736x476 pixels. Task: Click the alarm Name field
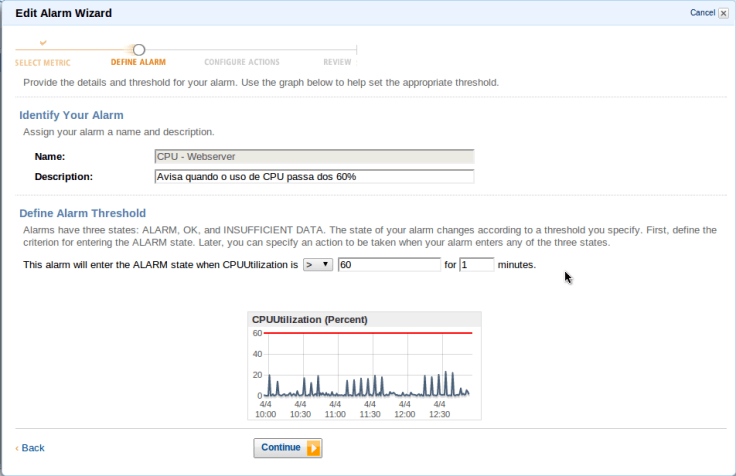pos(313,156)
